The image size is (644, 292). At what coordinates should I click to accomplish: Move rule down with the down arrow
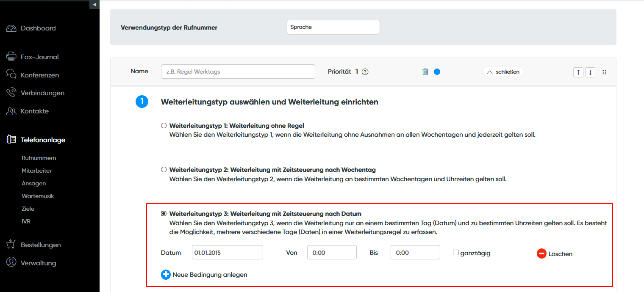pyautogui.click(x=590, y=72)
